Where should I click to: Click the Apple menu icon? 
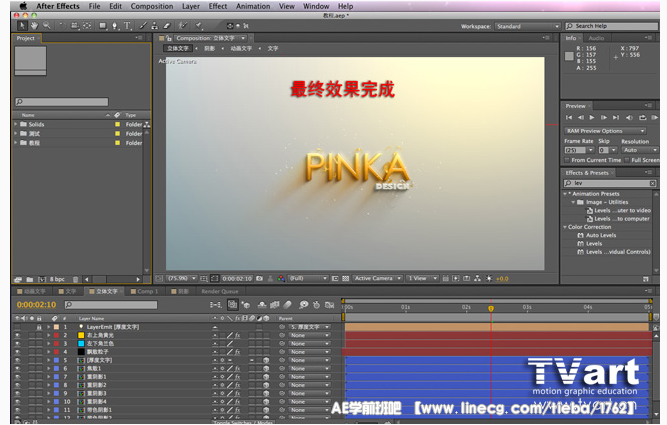pos(23,6)
